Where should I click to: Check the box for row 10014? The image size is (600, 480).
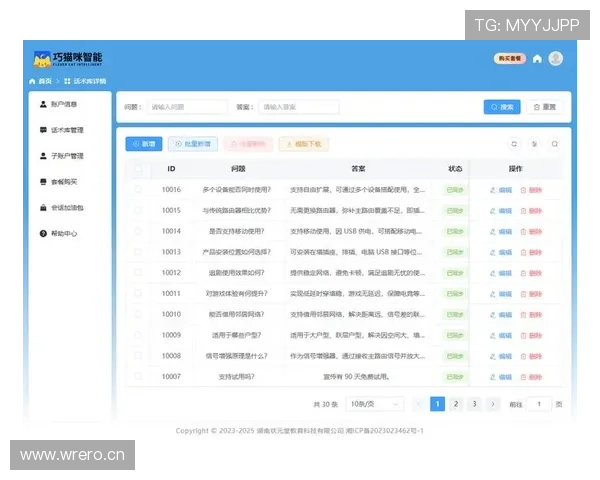[138, 231]
